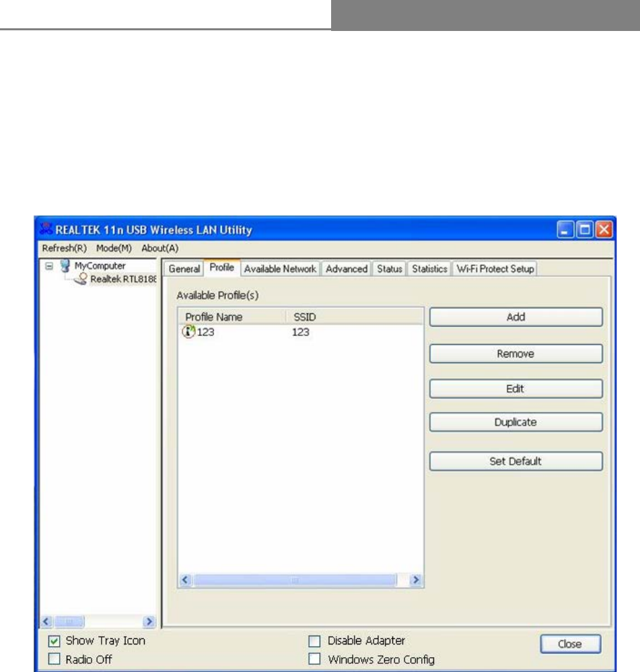Click the Set Default button
The height and width of the screenshot is (672, 640).
pyautogui.click(x=515, y=461)
